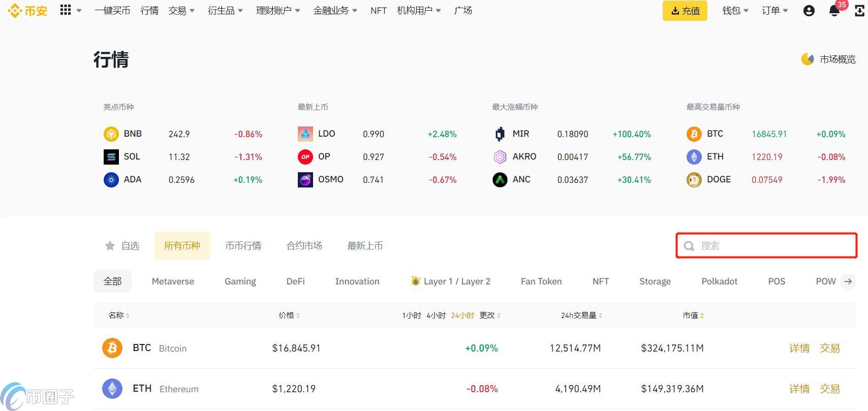Click 交易 for the ETH row
Viewport: 868px width, 411px height.
click(x=829, y=389)
